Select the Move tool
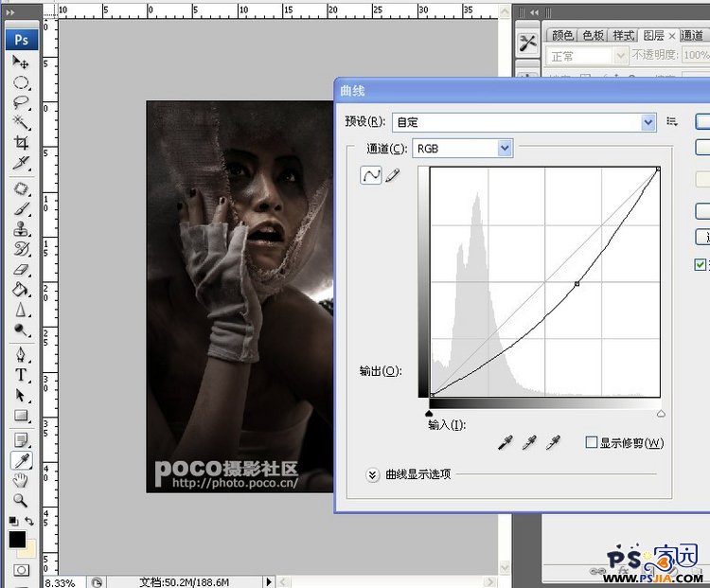710x588 pixels. 21,62
